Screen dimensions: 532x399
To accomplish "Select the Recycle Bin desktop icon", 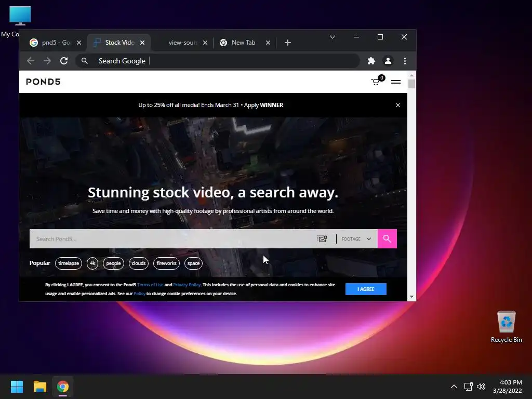I will 506,327.
